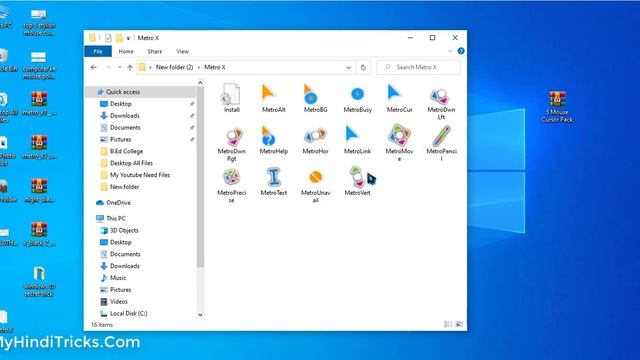Select the MetroBusy cursor file
The width and height of the screenshot is (640, 360).
tap(357, 98)
